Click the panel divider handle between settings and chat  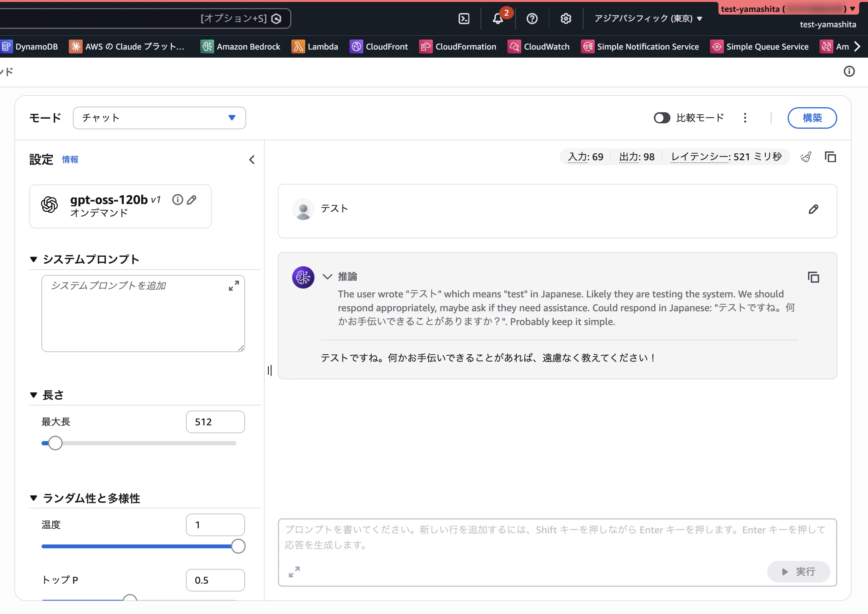(x=269, y=371)
